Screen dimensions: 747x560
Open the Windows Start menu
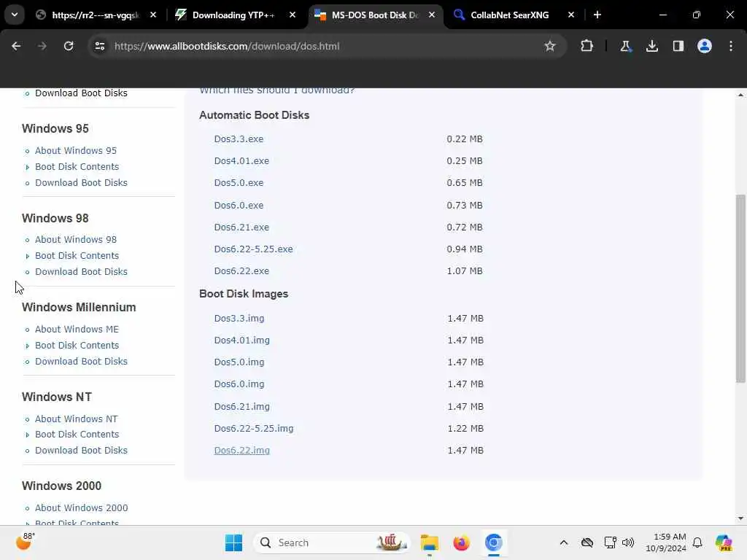(x=233, y=542)
